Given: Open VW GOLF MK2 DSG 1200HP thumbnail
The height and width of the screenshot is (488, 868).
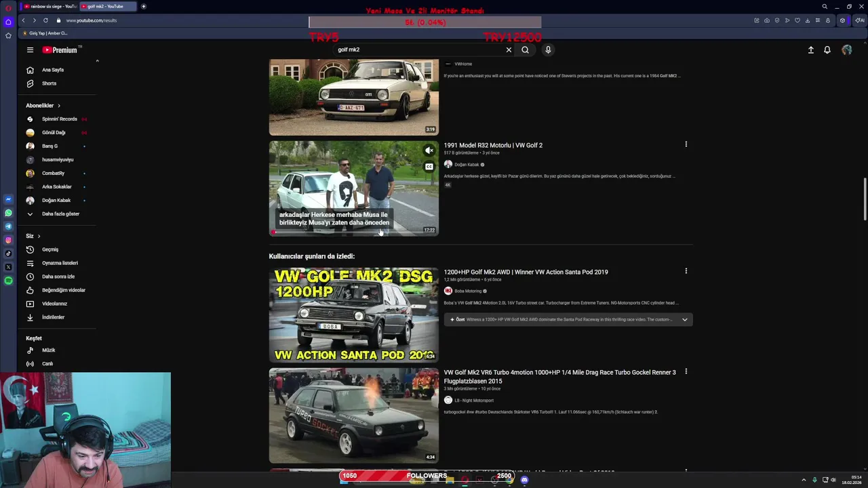Looking at the screenshot, I should tap(353, 315).
